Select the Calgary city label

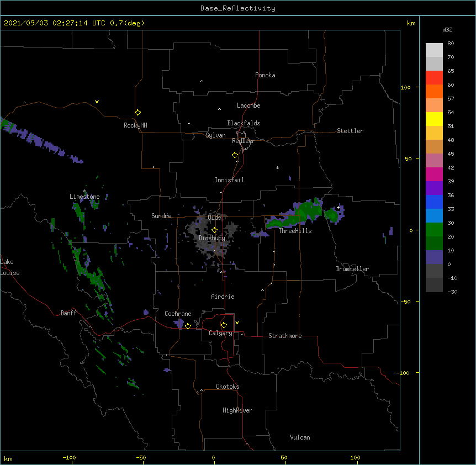pyautogui.click(x=220, y=333)
